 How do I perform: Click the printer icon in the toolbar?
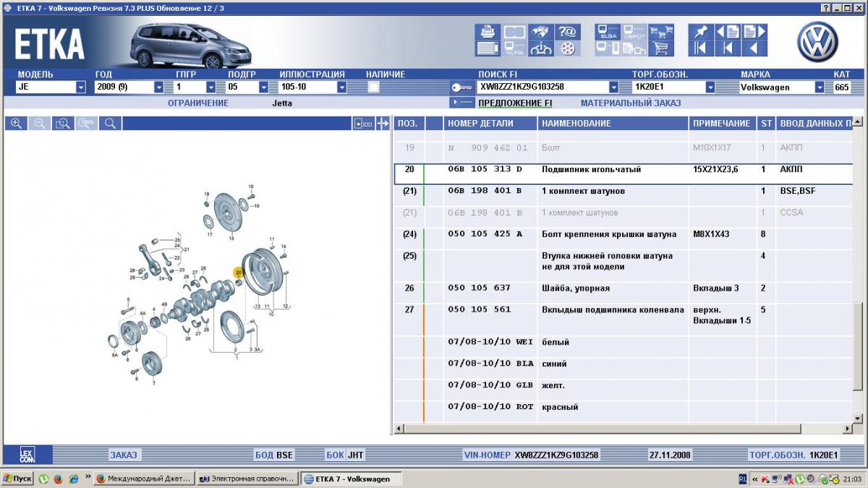[487, 32]
